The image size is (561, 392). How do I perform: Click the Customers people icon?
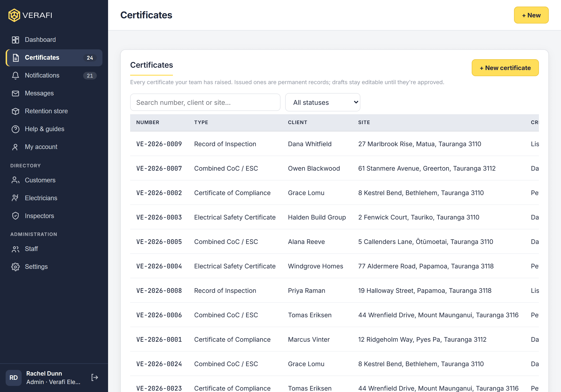[x=16, y=180]
